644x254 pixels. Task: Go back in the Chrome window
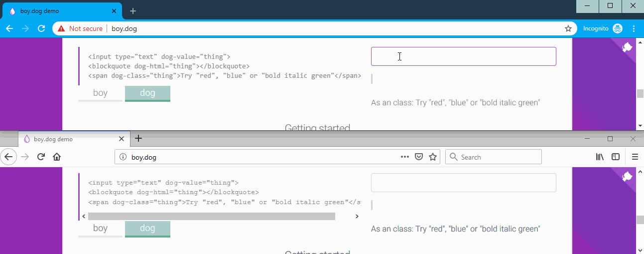coord(9,28)
